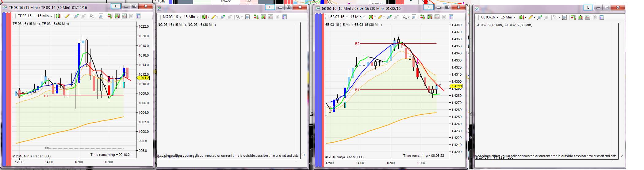Viewport: 644px width, 170px height.
Task: Click the R2 pivot label on 6B chart
Action: tap(357, 44)
